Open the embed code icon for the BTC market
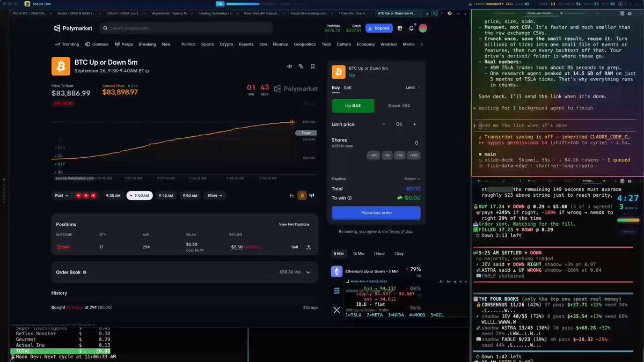644x362 pixels. tap(290, 67)
